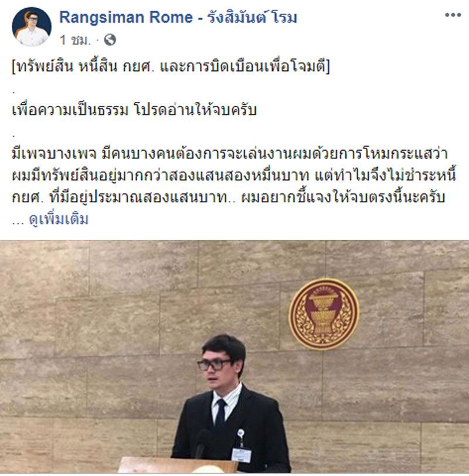This screenshot has width=469, height=476.
Task: Click the paragraph line starting "มีเพจบางเพจ"
Action: (x=230, y=154)
